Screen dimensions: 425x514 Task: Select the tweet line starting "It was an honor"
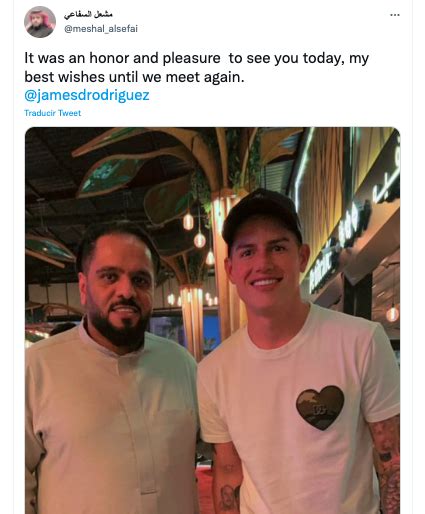pyautogui.click(x=196, y=58)
